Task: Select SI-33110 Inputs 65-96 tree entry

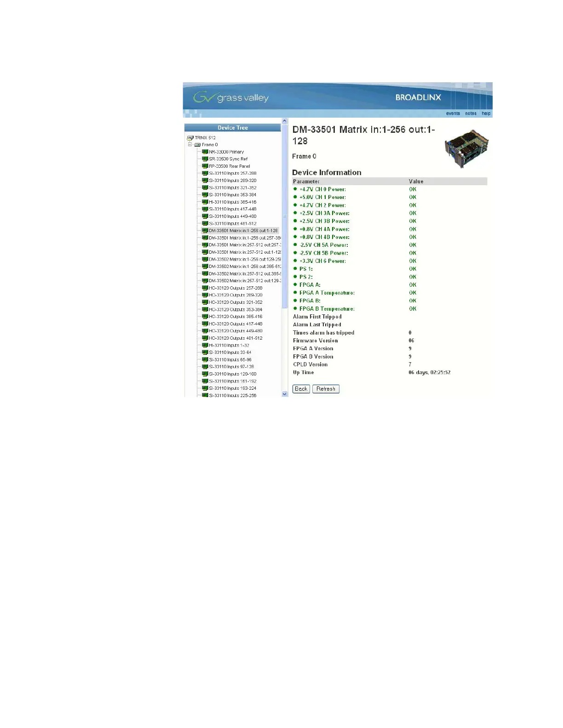Action: click(230, 360)
